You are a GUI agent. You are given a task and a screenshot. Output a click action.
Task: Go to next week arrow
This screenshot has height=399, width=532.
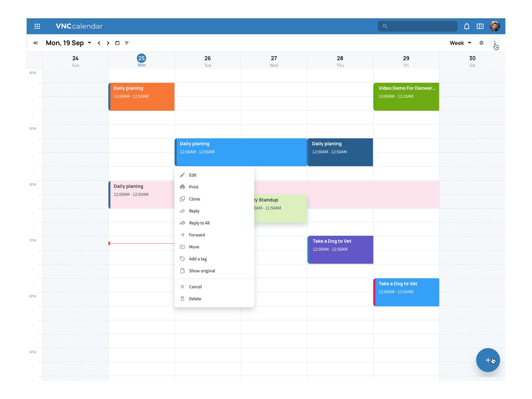108,43
